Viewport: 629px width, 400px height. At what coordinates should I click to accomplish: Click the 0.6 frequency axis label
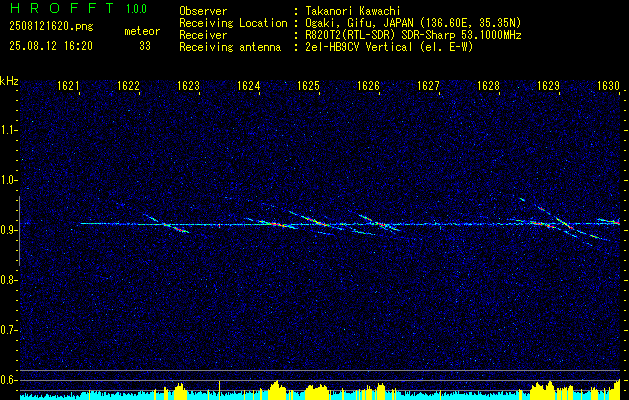(7, 380)
